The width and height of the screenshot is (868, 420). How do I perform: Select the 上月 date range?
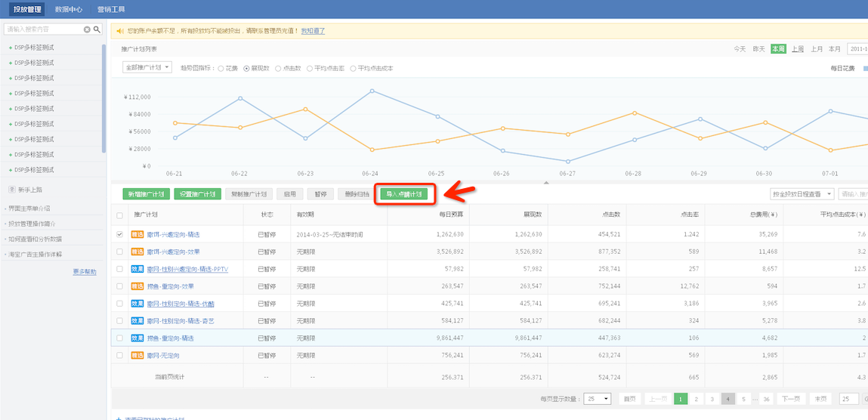817,49
